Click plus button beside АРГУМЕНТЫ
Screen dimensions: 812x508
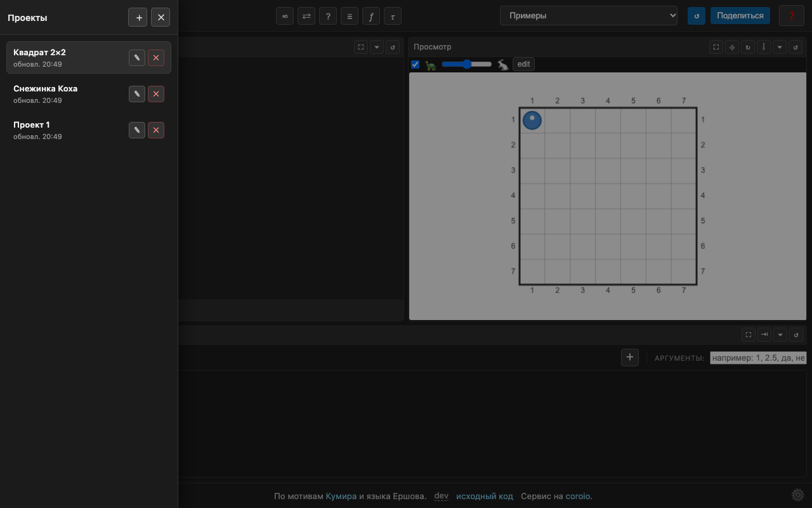point(630,358)
